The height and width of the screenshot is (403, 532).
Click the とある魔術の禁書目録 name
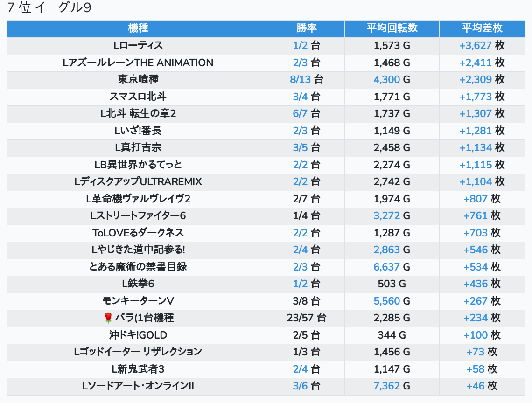click(138, 267)
